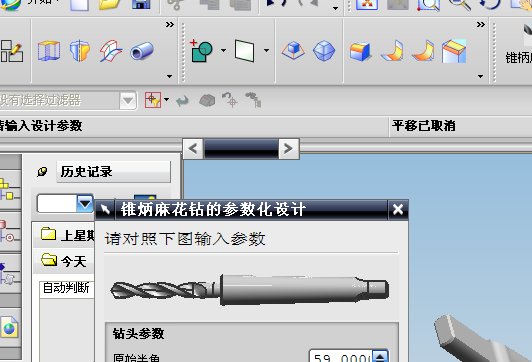Click the selection filter text box
The height and width of the screenshot is (362, 532).
coord(60,100)
